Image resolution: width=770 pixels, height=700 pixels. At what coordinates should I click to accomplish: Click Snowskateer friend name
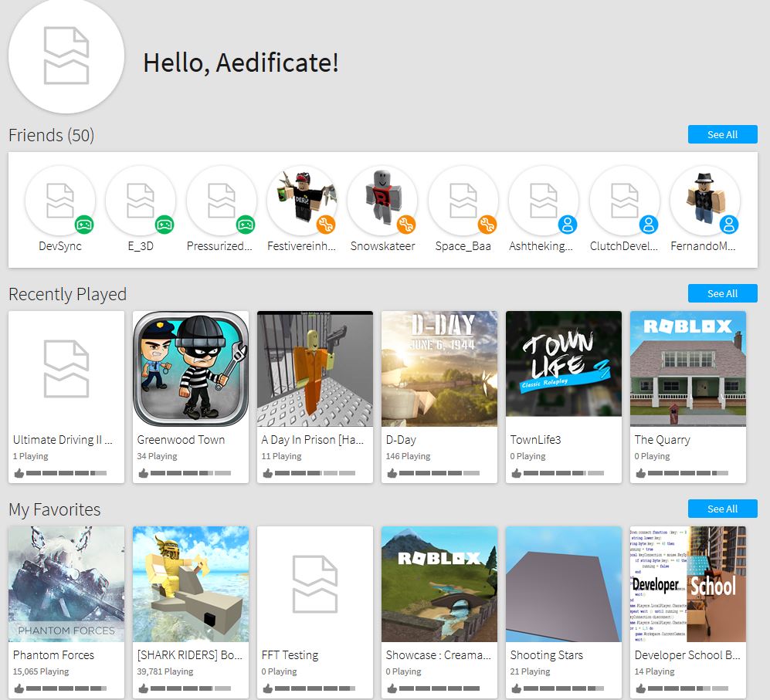point(382,246)
